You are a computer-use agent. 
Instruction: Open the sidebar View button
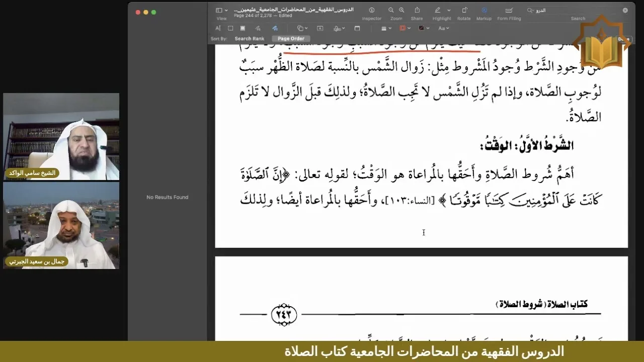pyautogui.click(x=219, y=11)
